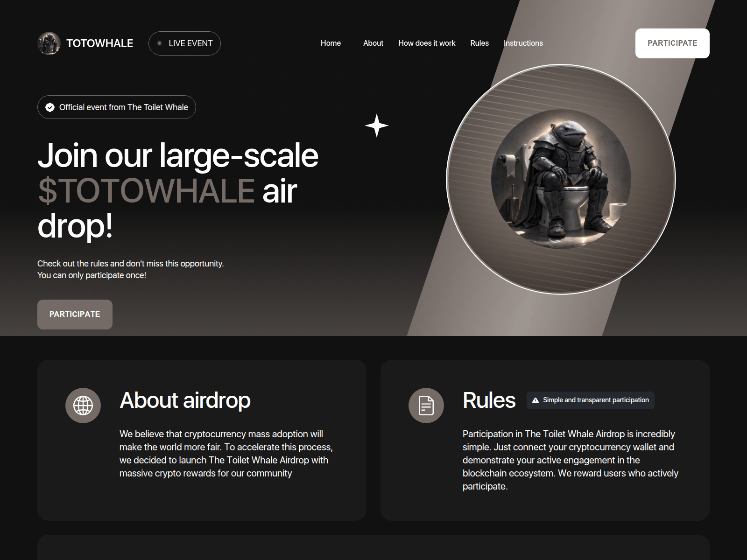Click the four-point star sparkle icon
Image resolution: width=747 pixels, height=560 pixels.
[377, 126]
